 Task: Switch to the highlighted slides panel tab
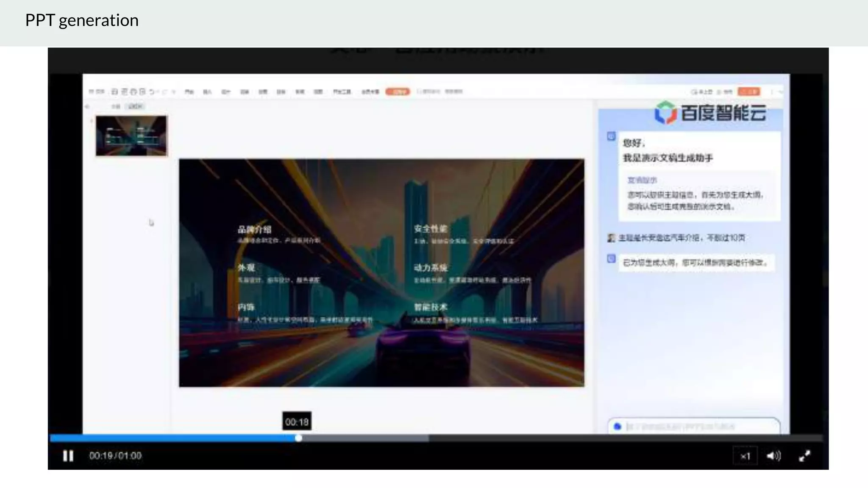click(135, 106)
